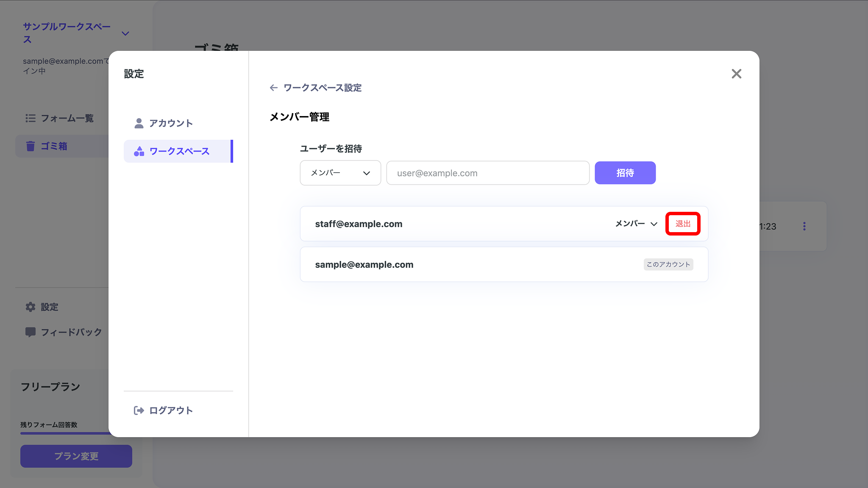Select the ワークスペース settings tab

point(178,151)
